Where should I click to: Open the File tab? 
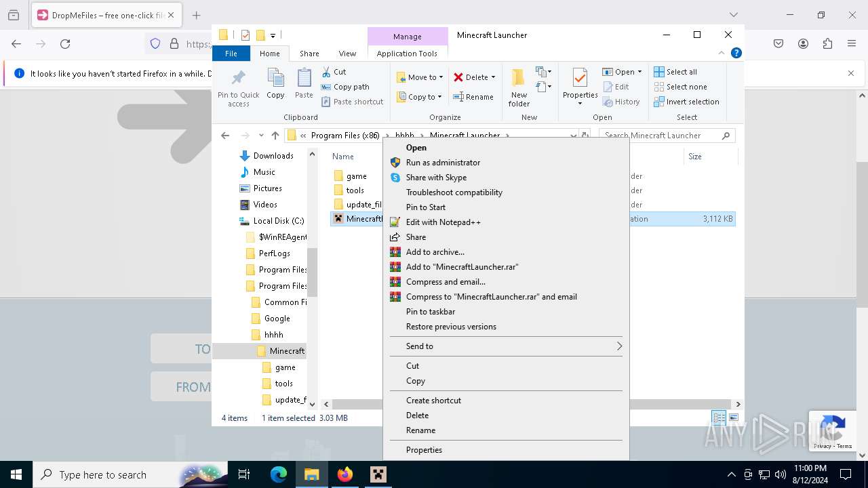[x=231, y=54]
